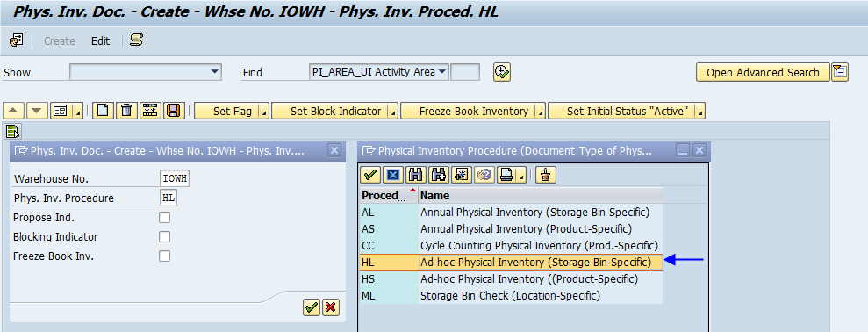Click the print icon in procedure popup
This screenshot has height=332, width=868.
506,175
